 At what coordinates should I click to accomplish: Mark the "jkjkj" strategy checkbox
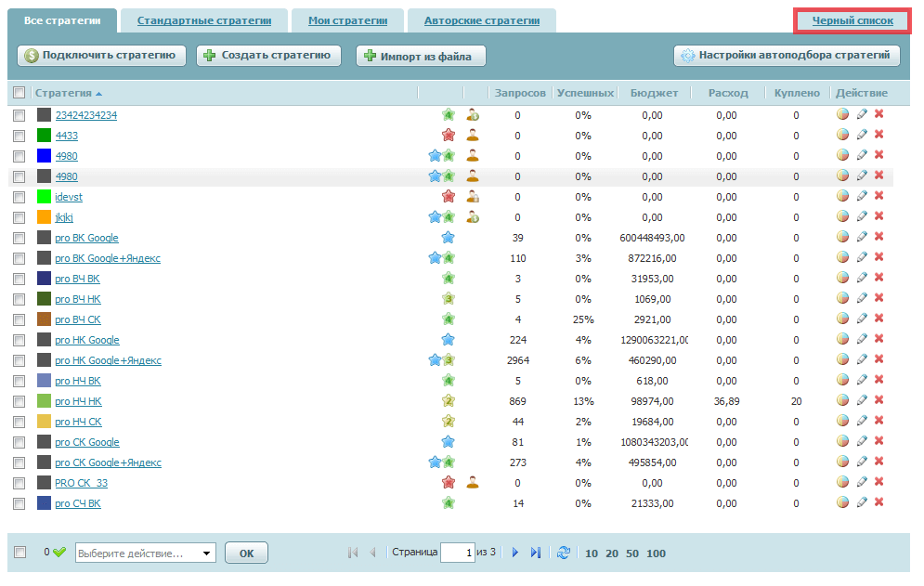click(x=20, y=217)
